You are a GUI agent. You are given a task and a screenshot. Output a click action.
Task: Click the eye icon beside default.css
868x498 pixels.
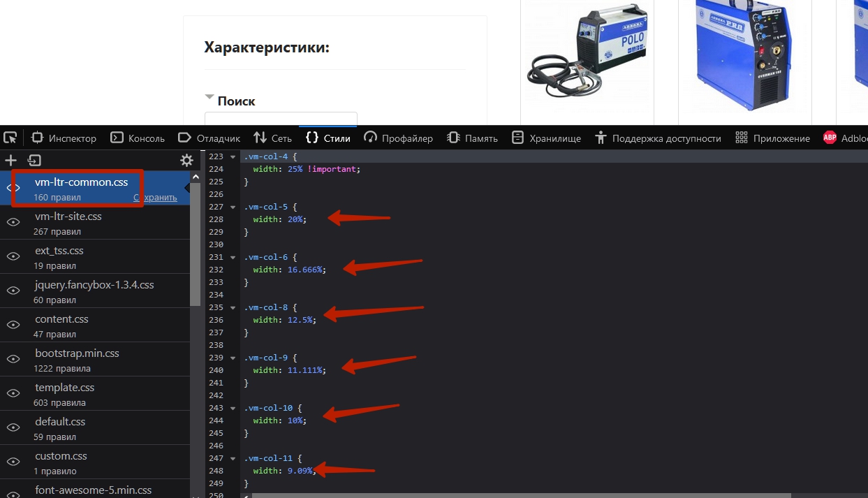13,427
